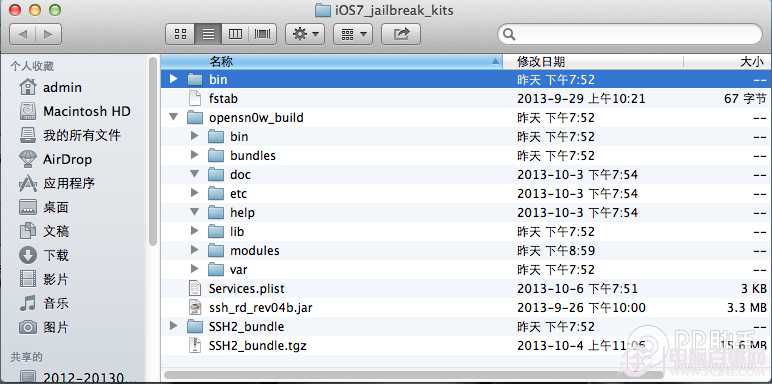
Task: Sort by 修改日期 column header
Action: pos(593,62)
